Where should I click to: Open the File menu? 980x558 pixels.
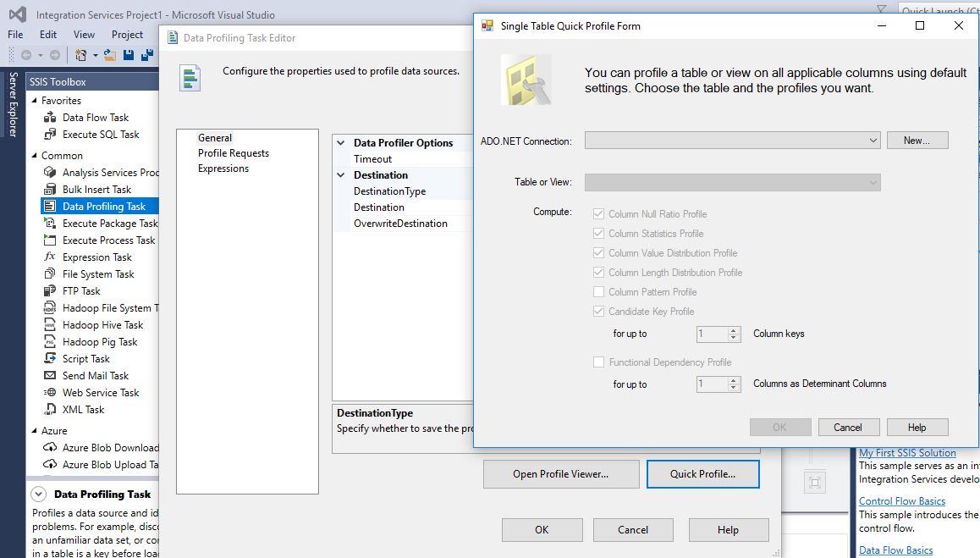[x=15, y=35]
